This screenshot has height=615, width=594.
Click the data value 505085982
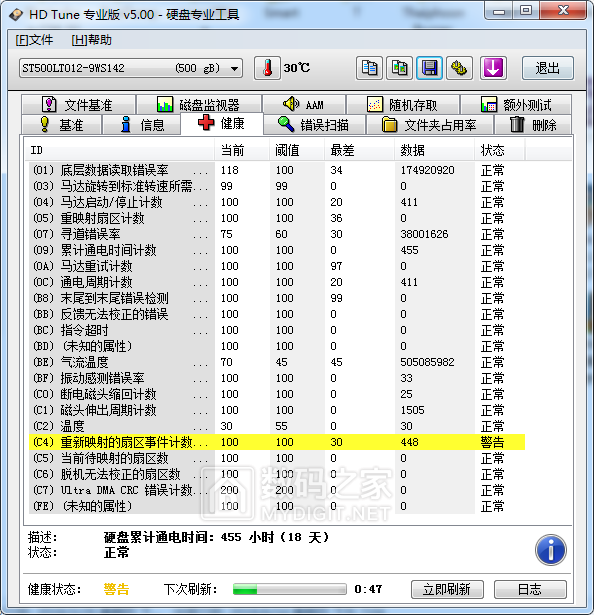pyautogui.click(x=427, y=362)
